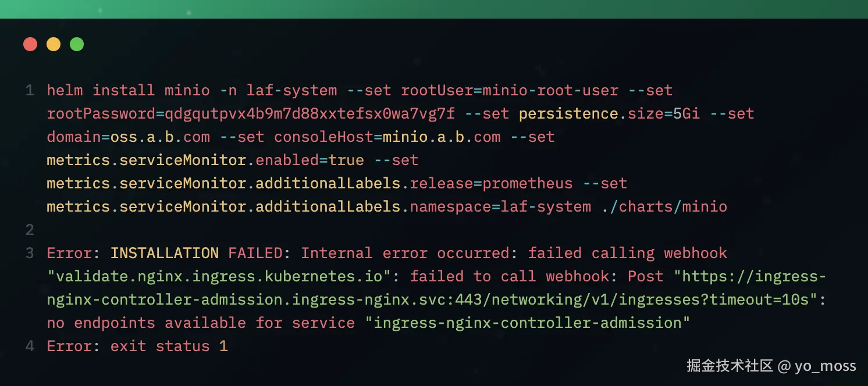868x386 pixels.
Task: Click the 'yo_moss' watermark username
Action: (x=825, y=366)
